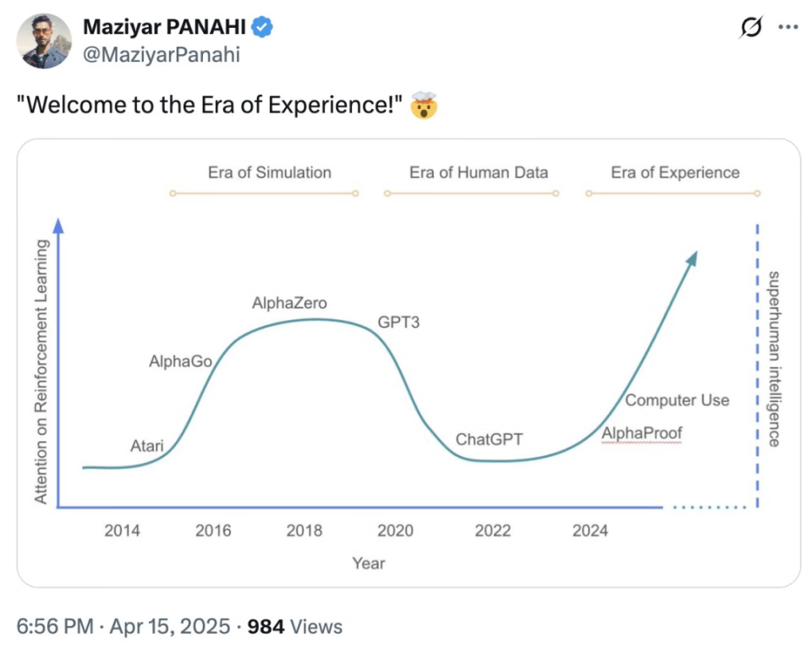This screenshot has height=660, width=812.
Task: Select the AlphaZero label on the chart
Action: (289, 303)
